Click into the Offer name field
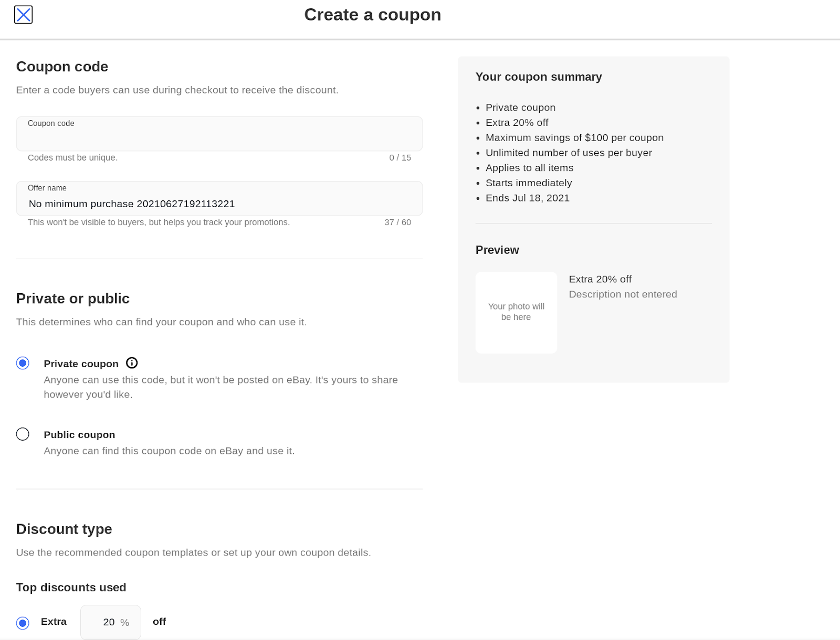Image resolution: width=840 pixels, height=640 pixels. [219, 204]
